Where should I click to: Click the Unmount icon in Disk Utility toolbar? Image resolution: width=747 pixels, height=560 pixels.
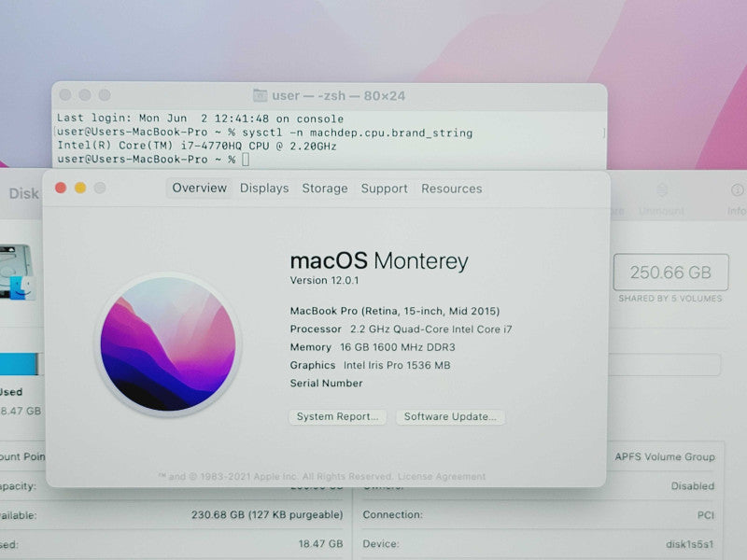tap(662, 190)
